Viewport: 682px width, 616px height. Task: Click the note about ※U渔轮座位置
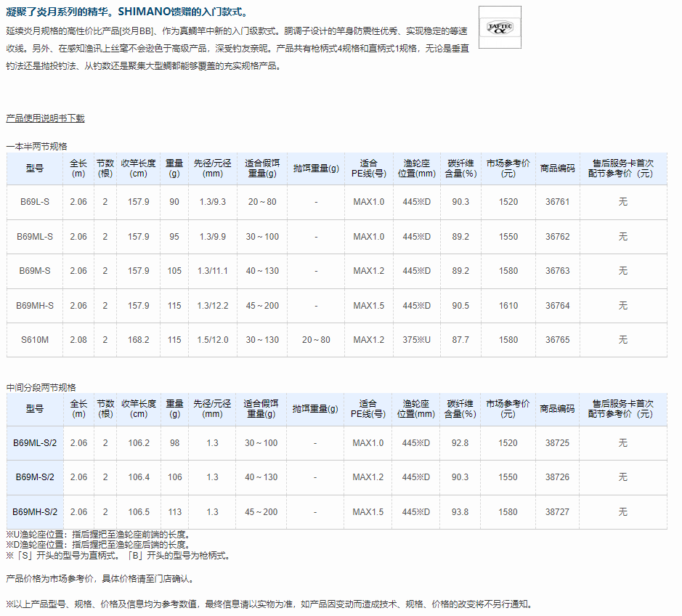[x=98, y=534]
